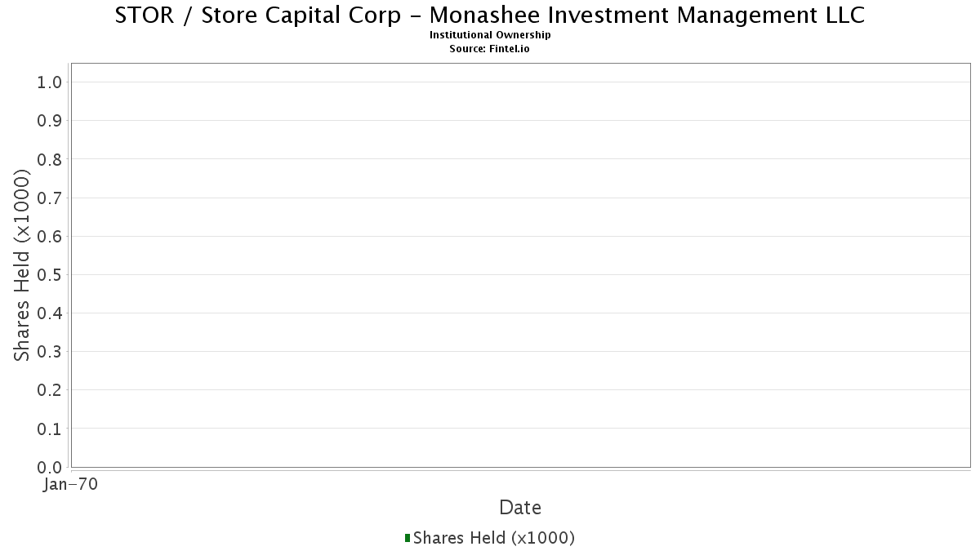Click the "Shares Held (x1000)" legend label

coord(494,538)
